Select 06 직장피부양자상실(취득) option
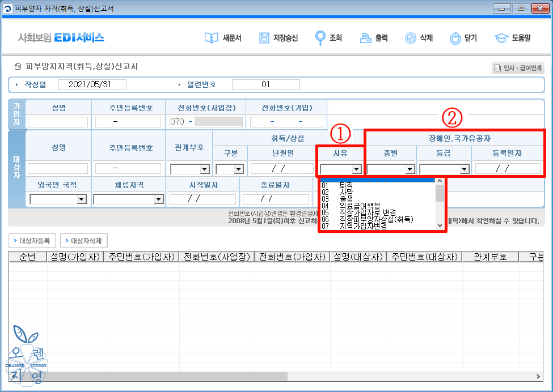553x392 pixels. [x=378, y=219]
